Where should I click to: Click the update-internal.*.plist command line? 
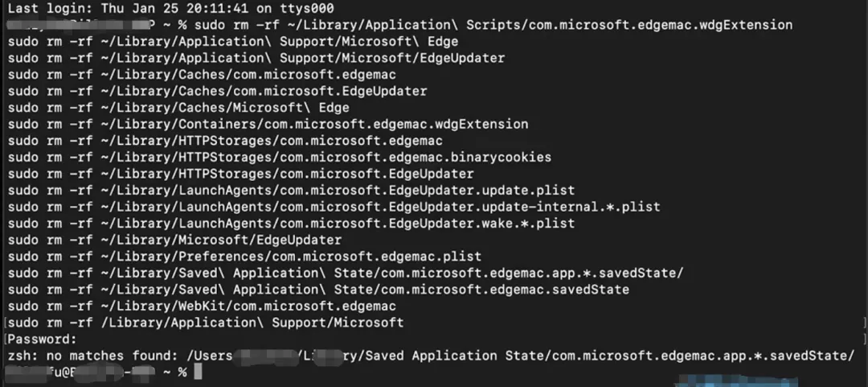[x=334, y=207]
